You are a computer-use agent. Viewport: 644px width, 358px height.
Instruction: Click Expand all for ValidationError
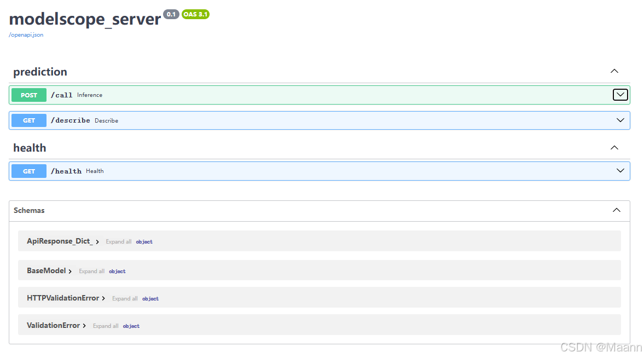(x=106, y=326)
